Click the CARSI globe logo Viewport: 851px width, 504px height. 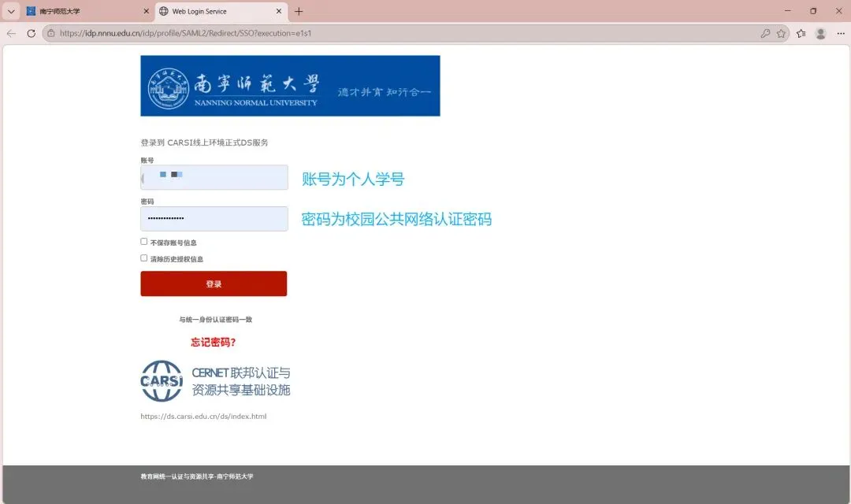[x=162, y=381]
